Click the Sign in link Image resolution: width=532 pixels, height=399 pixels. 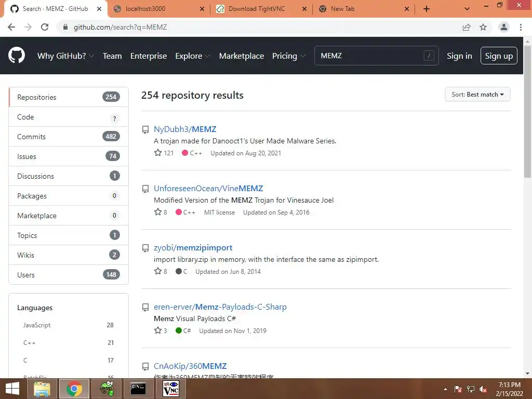[x=459, y=56]
